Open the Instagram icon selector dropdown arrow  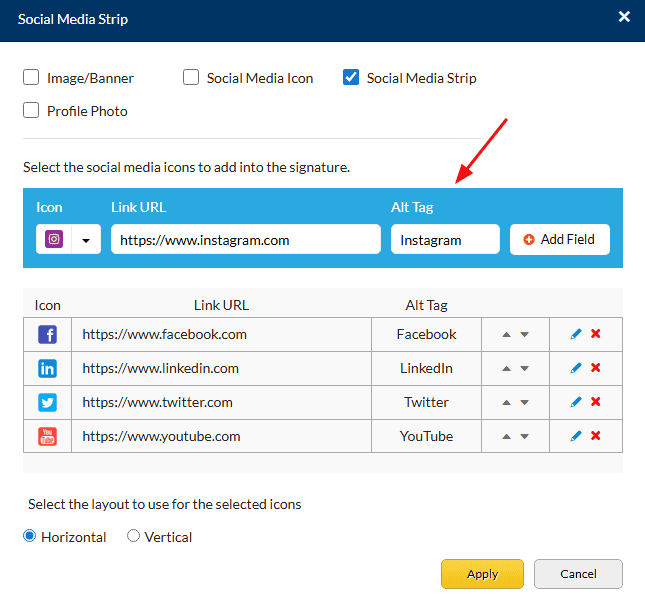[86, 240]
